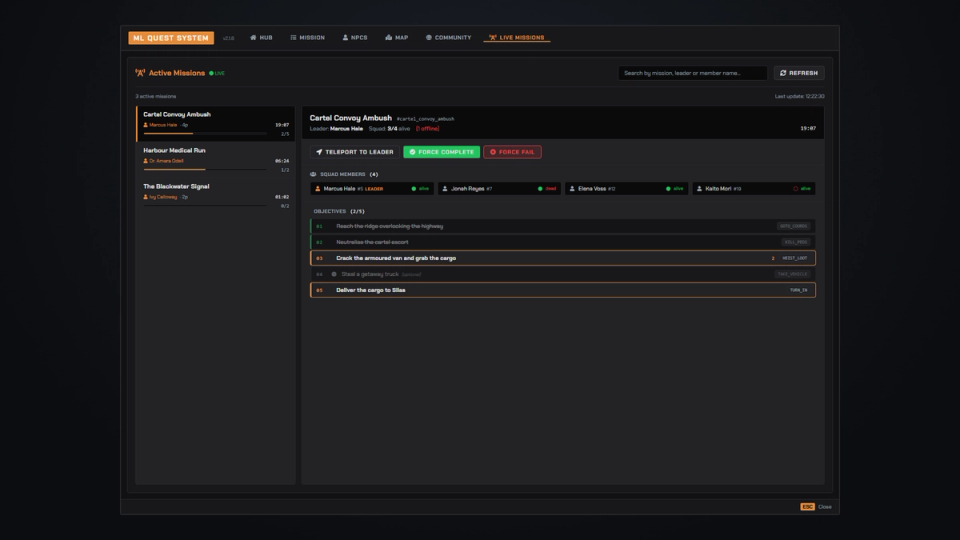Click the Force Fail button

tap(512, 152)
